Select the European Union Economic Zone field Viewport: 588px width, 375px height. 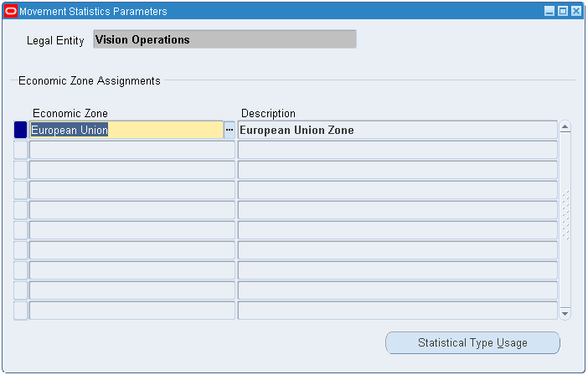coord(126,130)
